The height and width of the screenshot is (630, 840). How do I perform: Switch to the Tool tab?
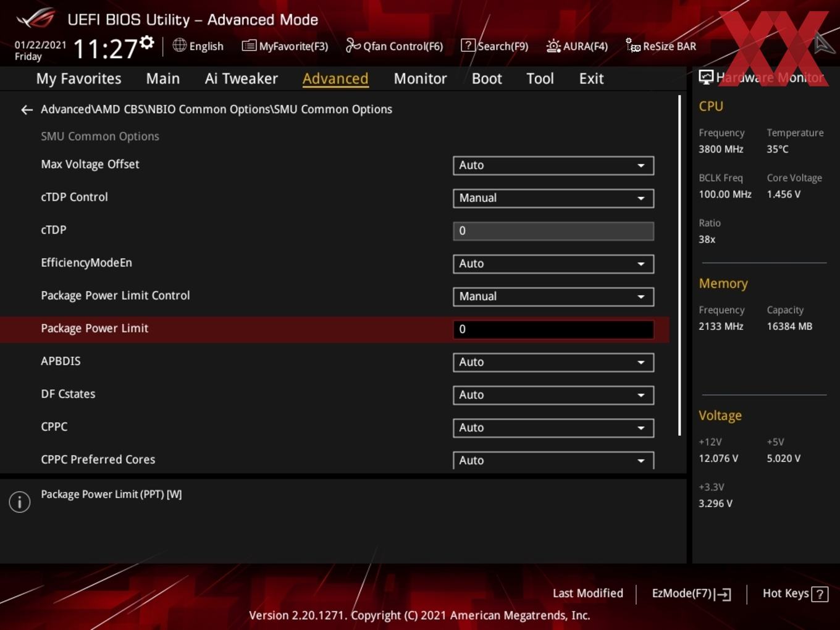(540, 78)
